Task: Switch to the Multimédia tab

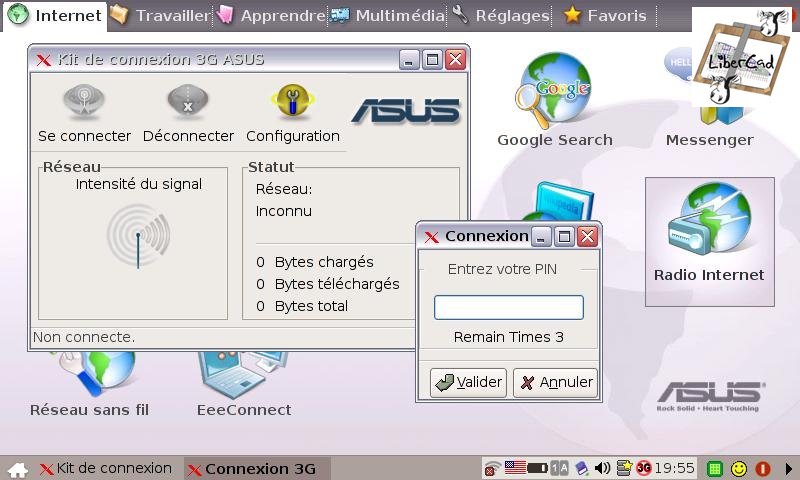Action: (x=387, y=15)
